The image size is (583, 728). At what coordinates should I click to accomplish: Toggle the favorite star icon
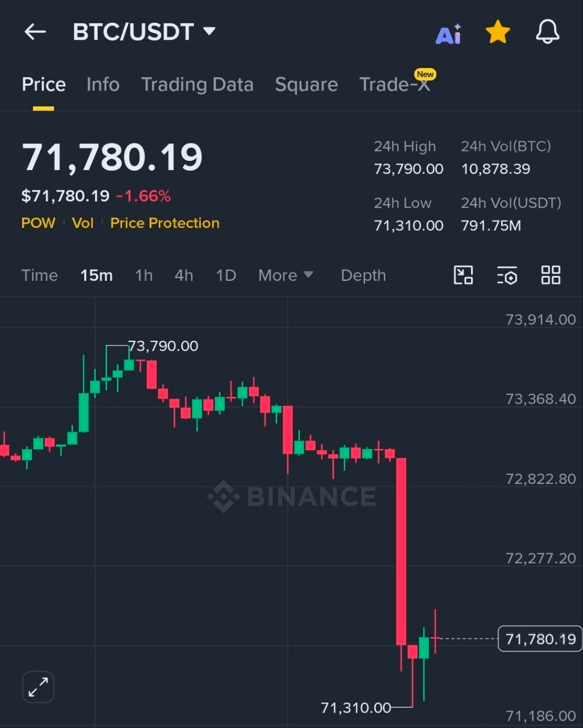pos(498,32)
